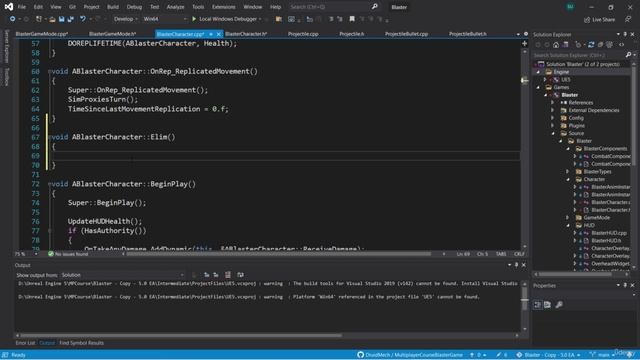The image size is (640, 360).
Task: Click the split editor plus icon
Action: tap(524, 43)
